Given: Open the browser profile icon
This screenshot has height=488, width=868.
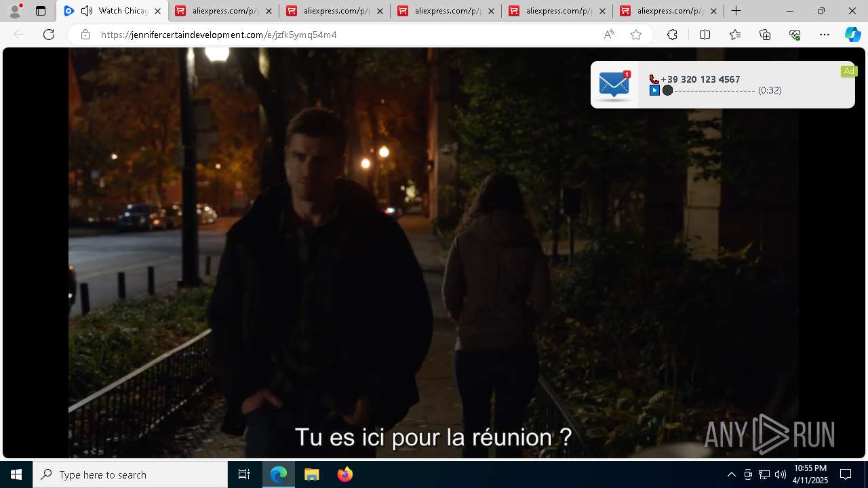Looking at the screenshot, I should [14, 11].
